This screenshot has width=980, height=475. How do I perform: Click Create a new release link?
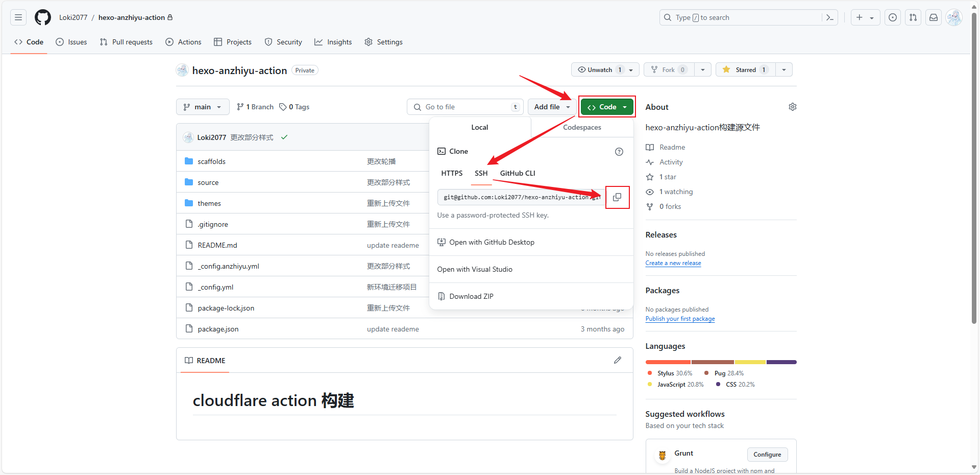point(673,263)
